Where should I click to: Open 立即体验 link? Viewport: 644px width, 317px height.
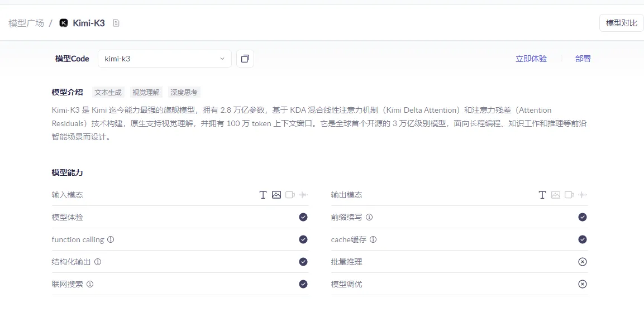[531, 59]
